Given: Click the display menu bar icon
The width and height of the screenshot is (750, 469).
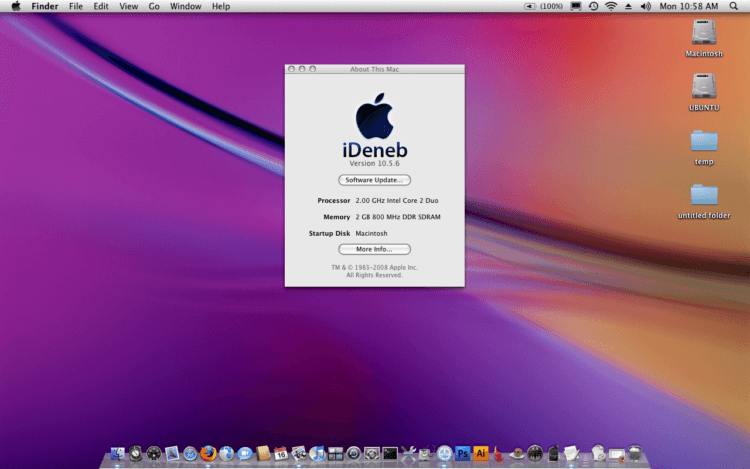Looking at the screenshot, I should pos(576,6).
